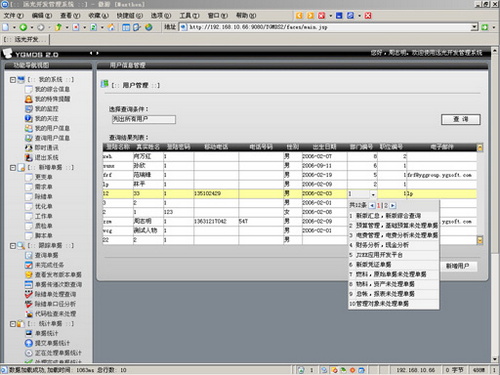Open the 查看 menu
500x375 pixels.
coord(70,16)
